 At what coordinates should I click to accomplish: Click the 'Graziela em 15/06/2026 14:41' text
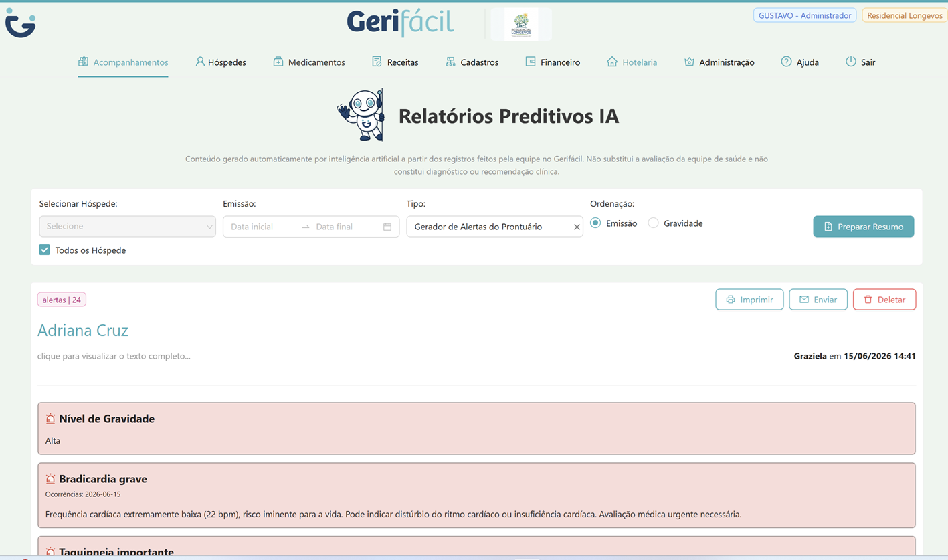(x=854, y=356)
